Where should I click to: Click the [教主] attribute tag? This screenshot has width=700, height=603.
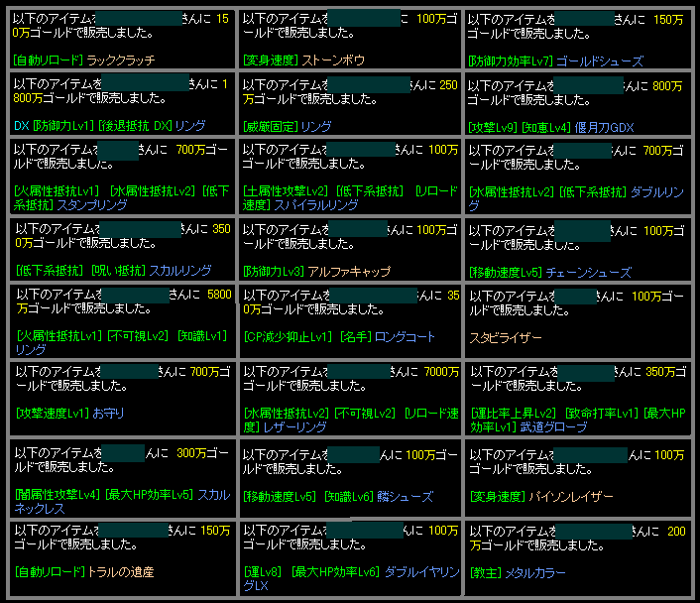(485, 572)
